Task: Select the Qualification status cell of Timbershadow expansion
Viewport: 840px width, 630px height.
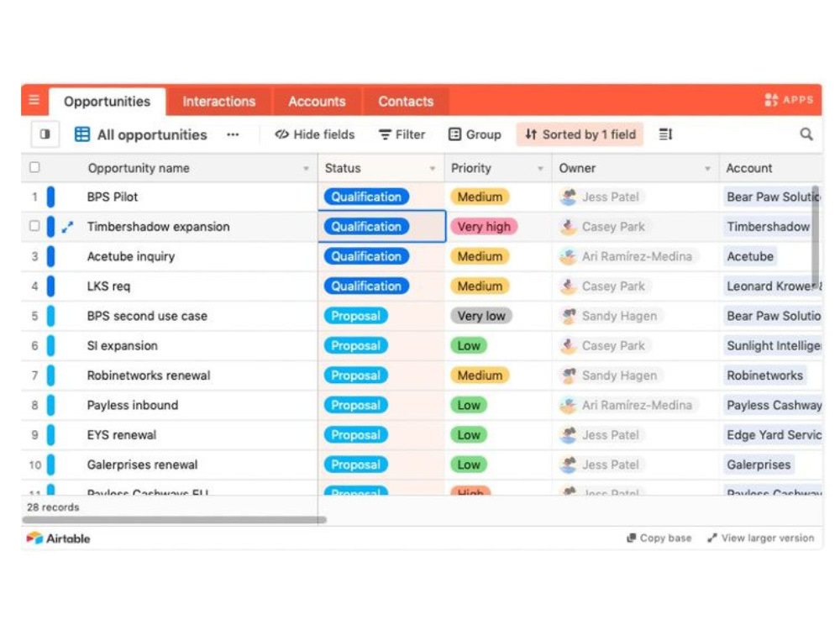Action: coord(382,227)
